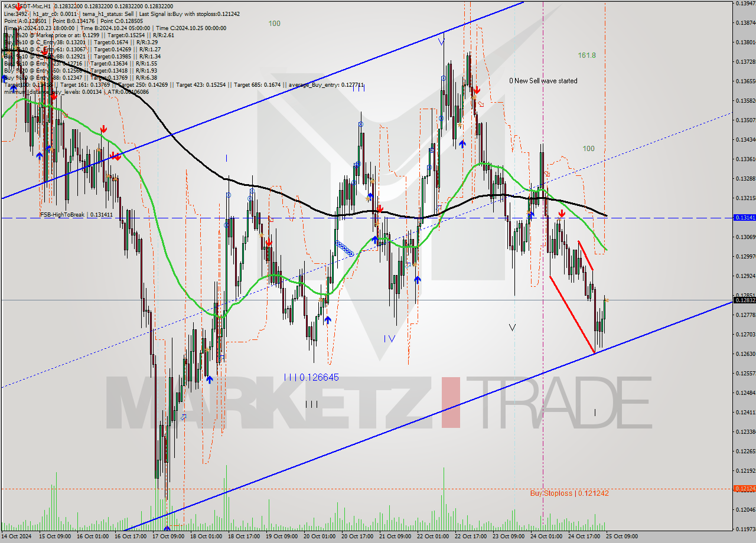Click the '15 Oct 09:00' time label
This screenshot has height=543, width=756.
tap(55, 537)
